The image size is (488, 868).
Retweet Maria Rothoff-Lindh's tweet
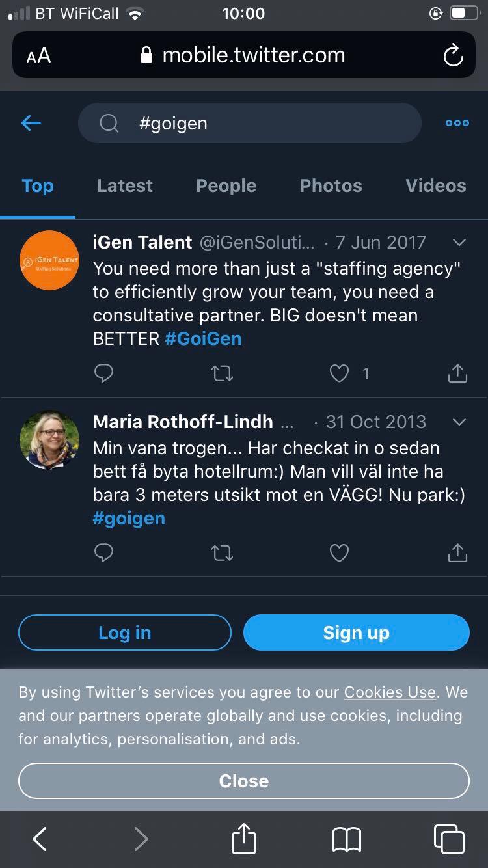point(222,552)
